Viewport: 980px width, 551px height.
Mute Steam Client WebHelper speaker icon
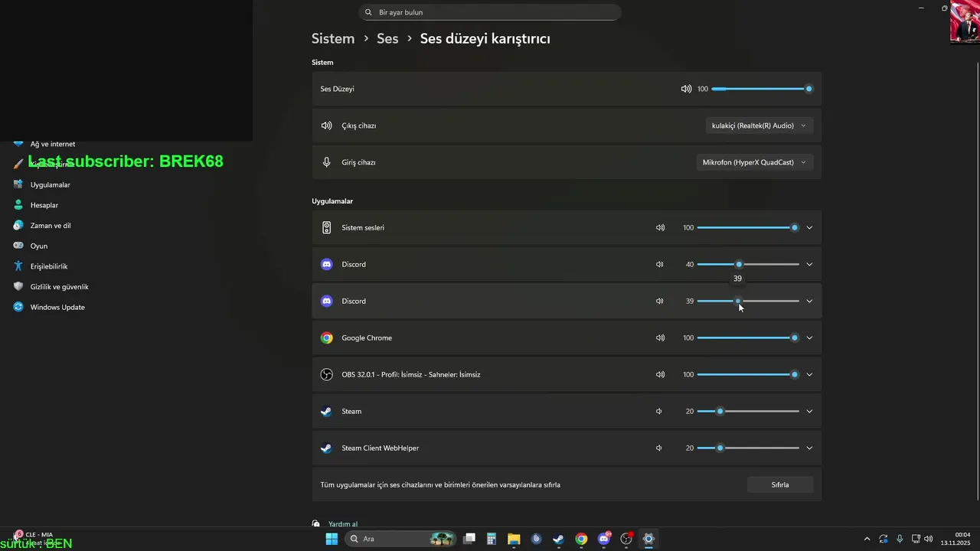659,448
